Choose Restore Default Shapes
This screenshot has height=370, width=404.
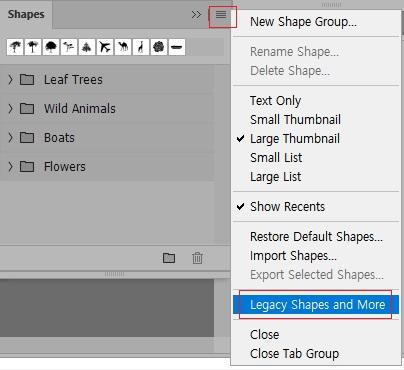pyautogui.click(x=316, y=237)
